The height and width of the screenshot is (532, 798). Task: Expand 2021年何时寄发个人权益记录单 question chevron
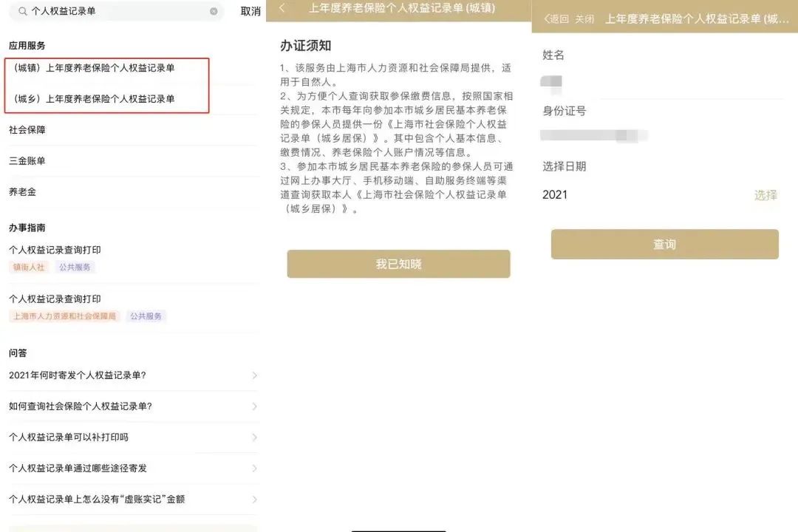(254, 375)
